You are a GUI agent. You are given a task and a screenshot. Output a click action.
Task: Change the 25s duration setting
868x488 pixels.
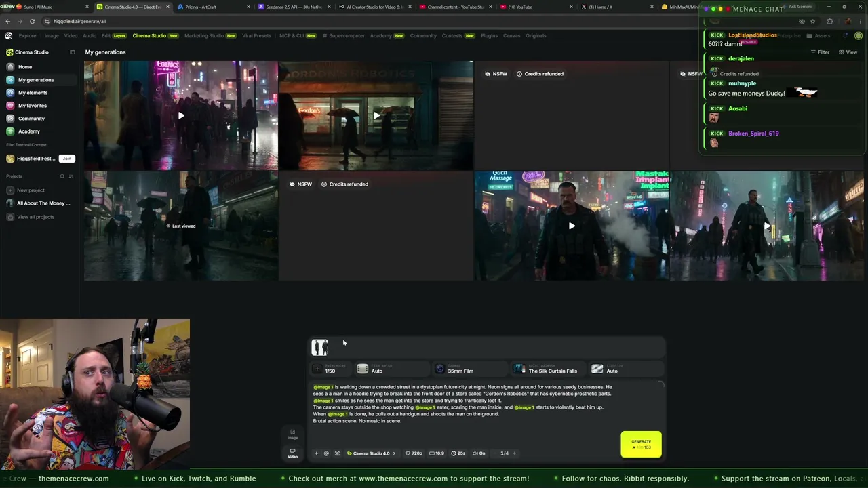pos(459,453)
